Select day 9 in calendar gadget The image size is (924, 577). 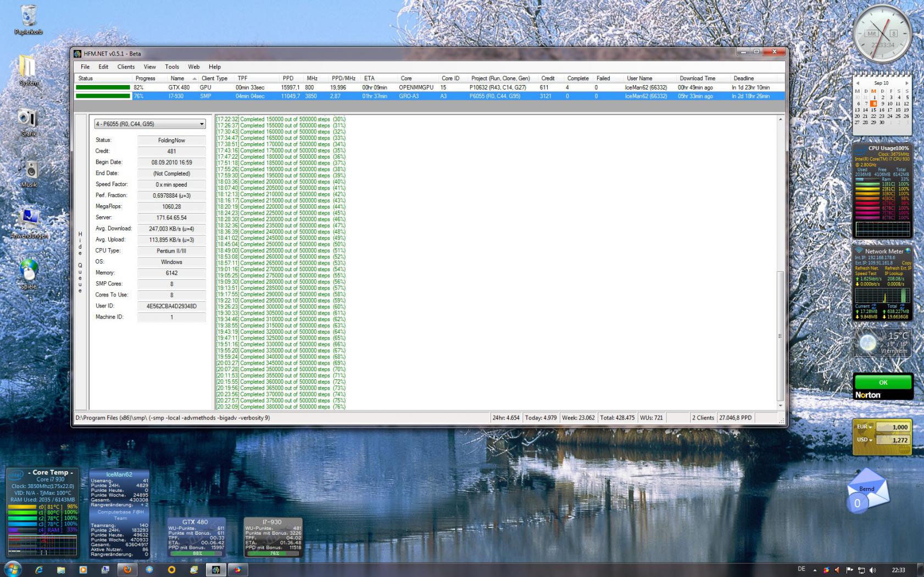pos(882,103)
